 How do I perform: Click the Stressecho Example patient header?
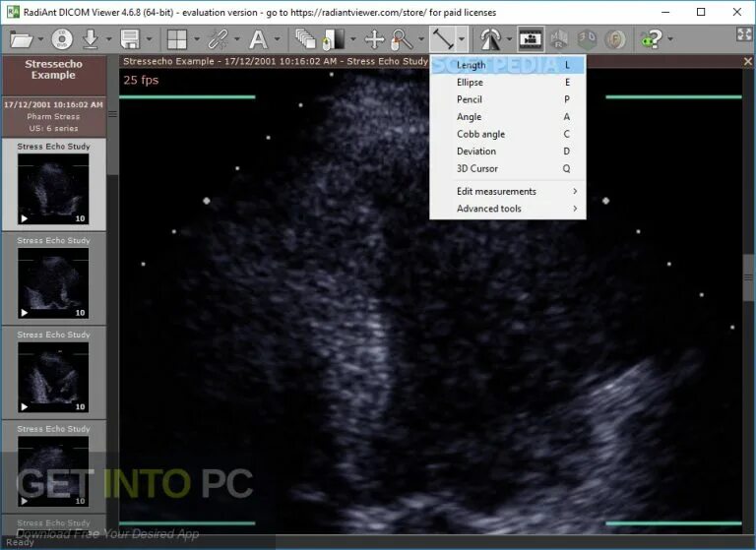(53, 75)
